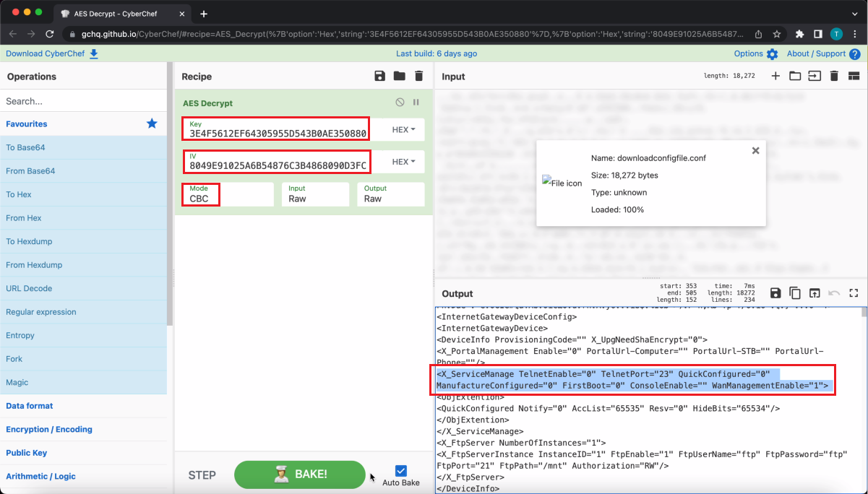This screenshot has height=494, width=868.
Task: Open file as input icon
Action: tap(815, 76)
